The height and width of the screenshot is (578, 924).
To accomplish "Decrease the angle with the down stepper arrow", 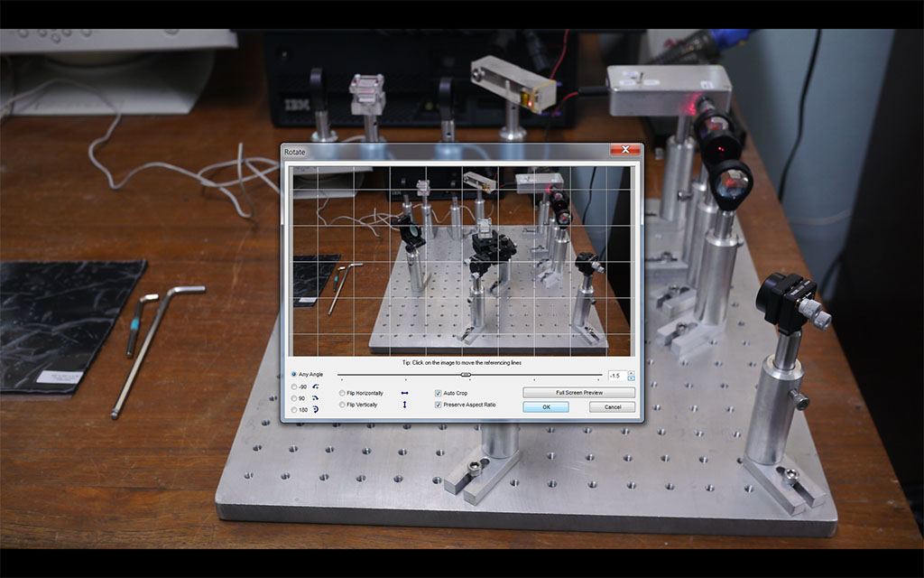I will [631, 378].
